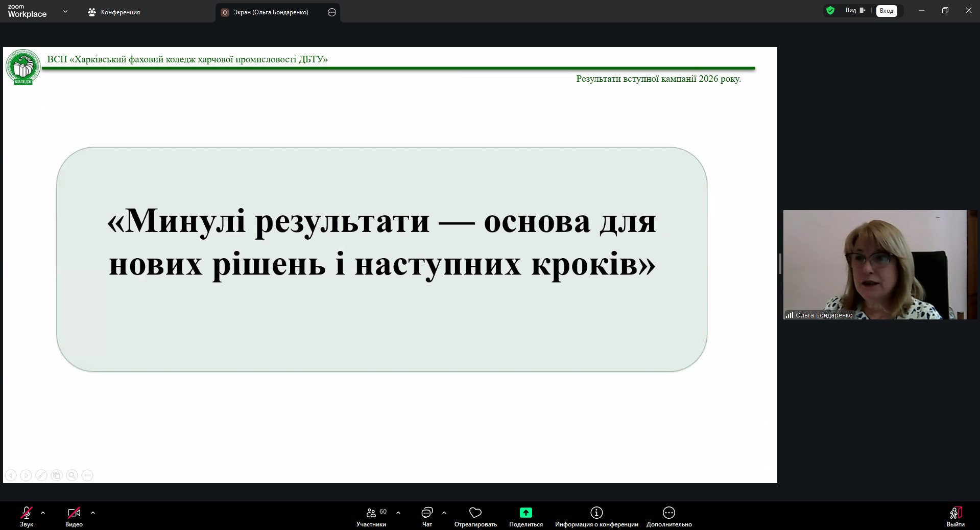
Task: Unmute microphone with the Звук button
Action: pyautogui.click(x=27, y=516)
